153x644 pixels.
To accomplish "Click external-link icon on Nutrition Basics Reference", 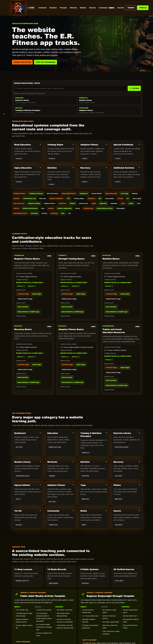I will coord(113,286).
